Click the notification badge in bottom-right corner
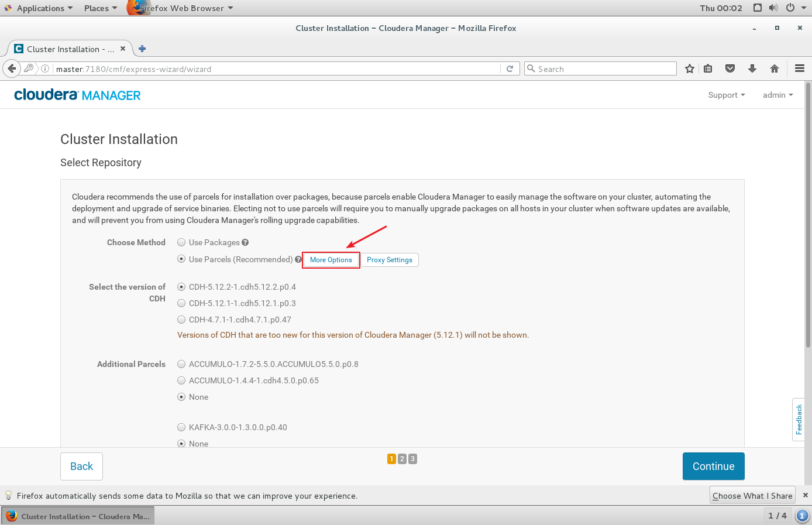 (x=803, y=516)
